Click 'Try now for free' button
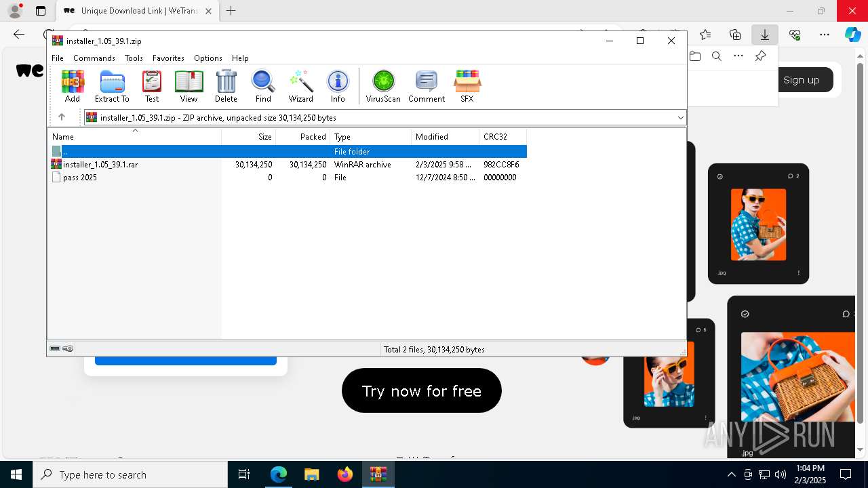 tap(422, 390)
